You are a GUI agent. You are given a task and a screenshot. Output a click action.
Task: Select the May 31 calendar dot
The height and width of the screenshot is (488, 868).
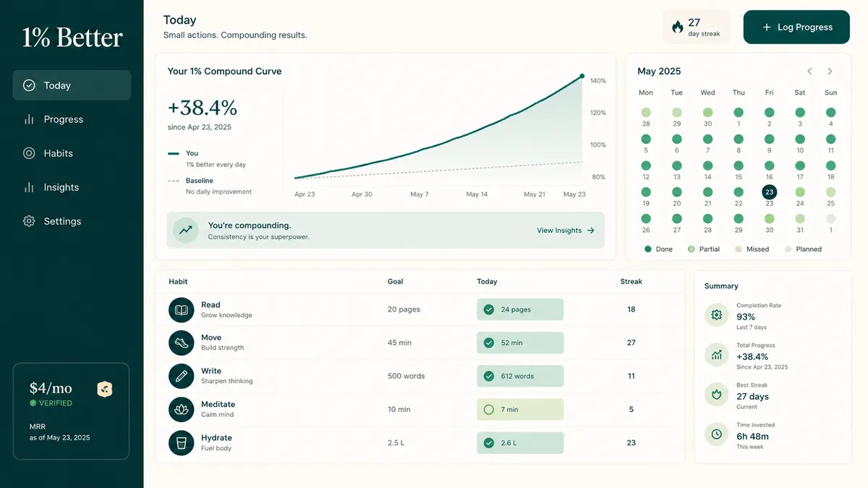click(x=800, y=218)
